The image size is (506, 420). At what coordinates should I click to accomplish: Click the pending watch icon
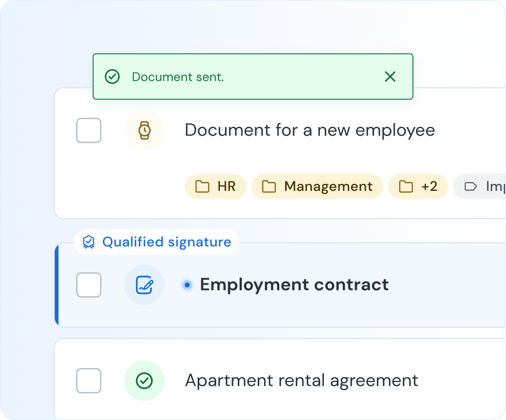tap(144, 130)
